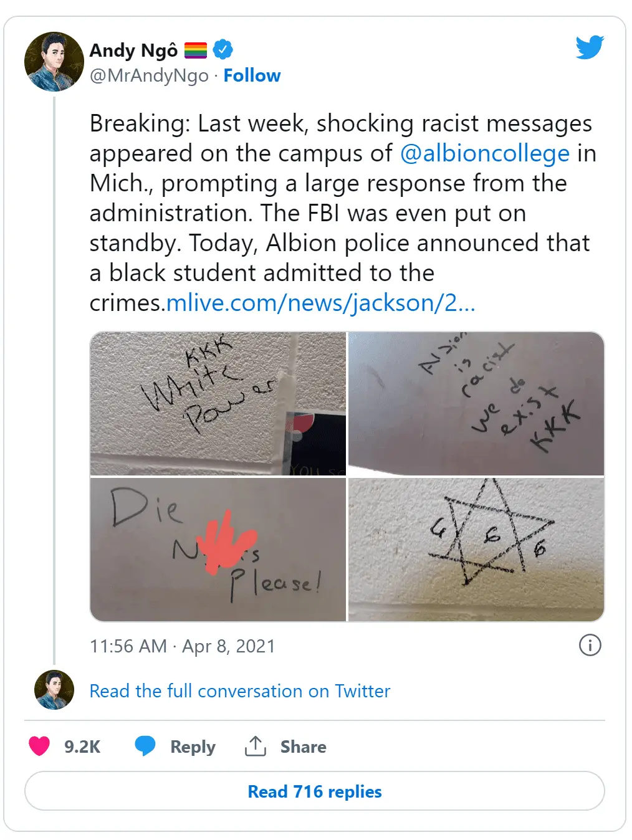Read the full conversation on Twitter
The height and width of the screenshot is (840, 632).
click(x=240, y=691)
